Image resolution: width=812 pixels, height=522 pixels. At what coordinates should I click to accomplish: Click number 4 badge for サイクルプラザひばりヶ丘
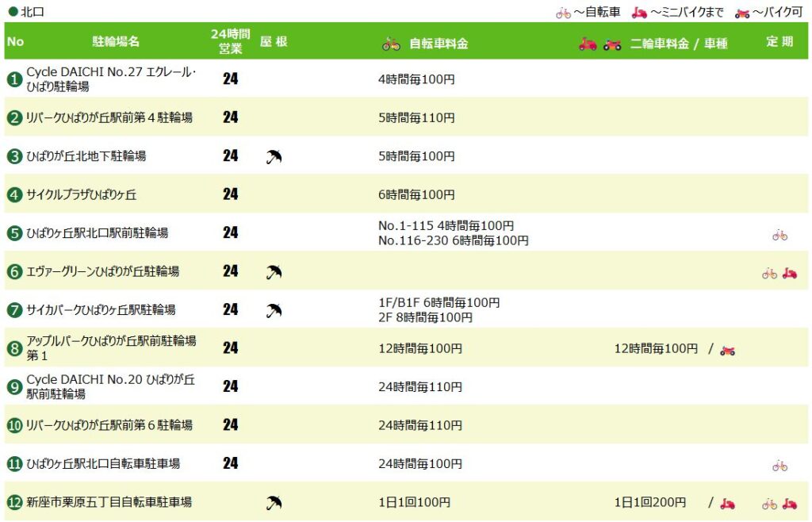[x=14, y=194]
